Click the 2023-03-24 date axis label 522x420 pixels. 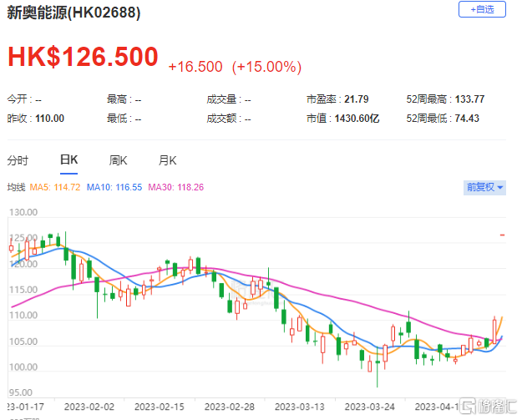coord(369,407)
